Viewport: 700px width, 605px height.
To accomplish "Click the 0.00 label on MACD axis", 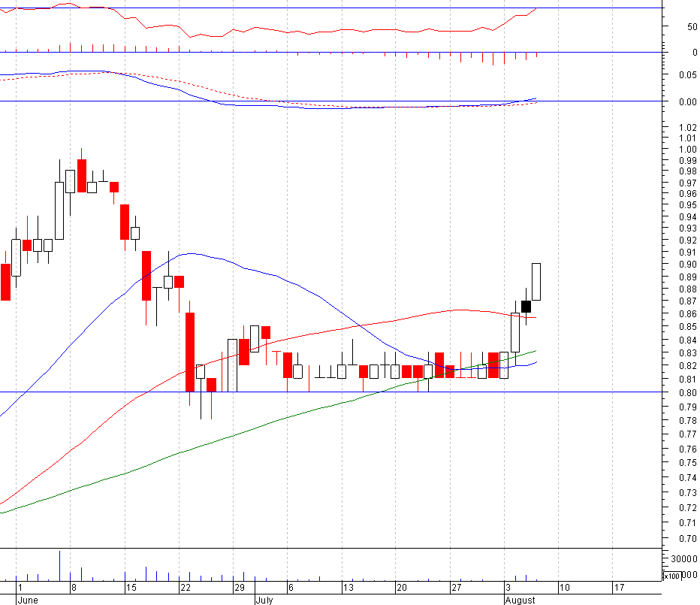I will (687, 102).
